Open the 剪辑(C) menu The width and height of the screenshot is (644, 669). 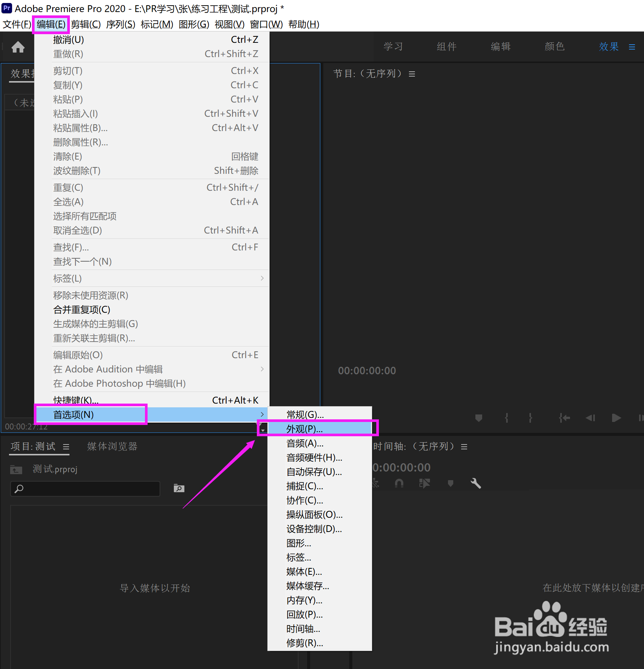tap(86, 24)
